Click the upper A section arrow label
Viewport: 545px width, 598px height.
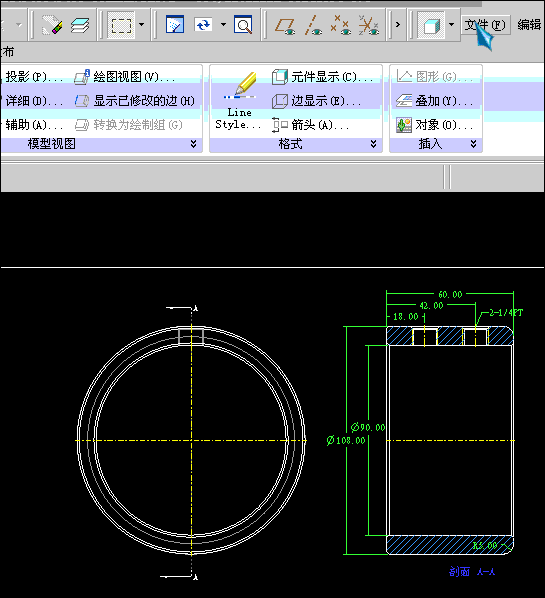[x=195, y=308]
